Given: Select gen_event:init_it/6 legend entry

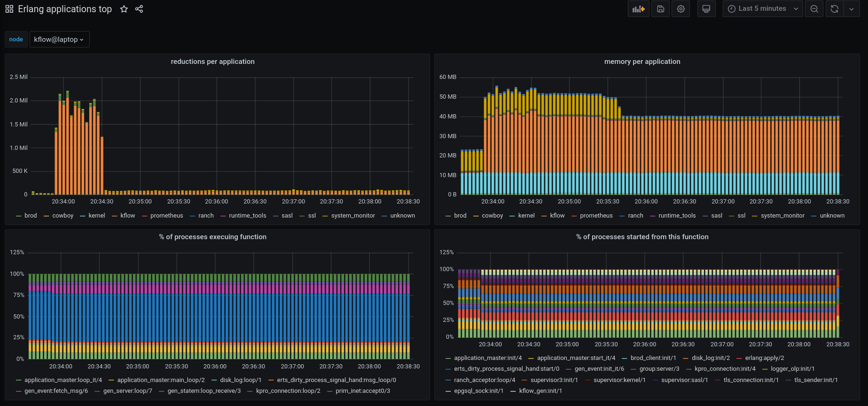Looking at the screenshot, I should tap(599, 369).
